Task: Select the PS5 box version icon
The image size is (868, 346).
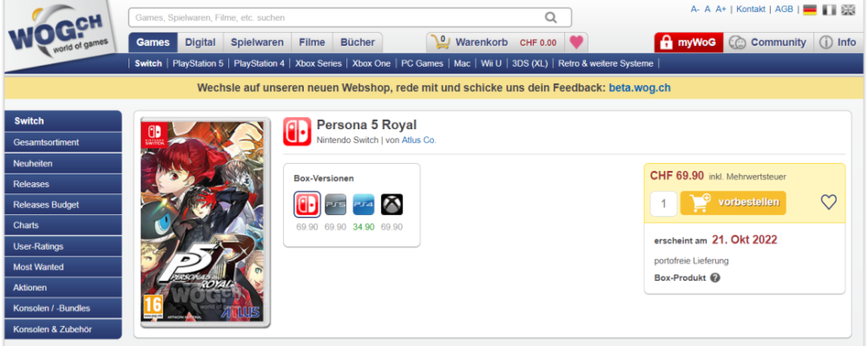Action: tap(335, 205)
